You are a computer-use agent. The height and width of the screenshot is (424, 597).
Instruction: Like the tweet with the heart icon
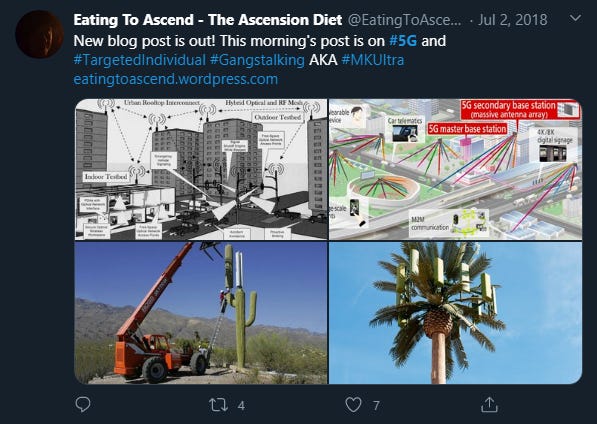pyautogui.click(x=353, y=405)
